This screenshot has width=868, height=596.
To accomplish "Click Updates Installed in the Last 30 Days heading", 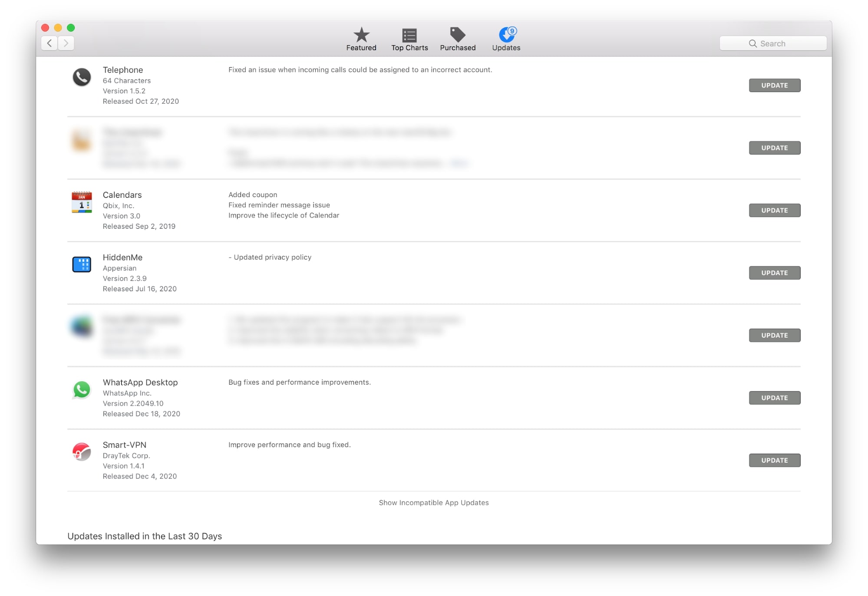I will tap(145, 536).
